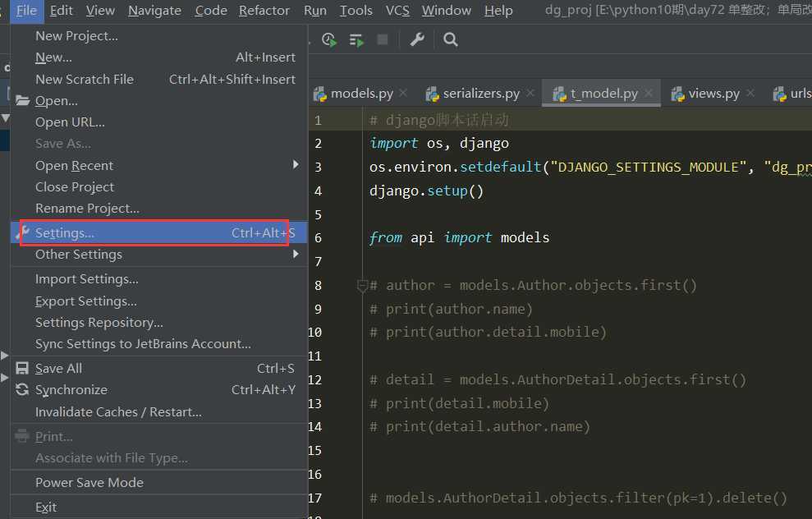Click the run list toolbar icon
812x519 pixels.
356,40
